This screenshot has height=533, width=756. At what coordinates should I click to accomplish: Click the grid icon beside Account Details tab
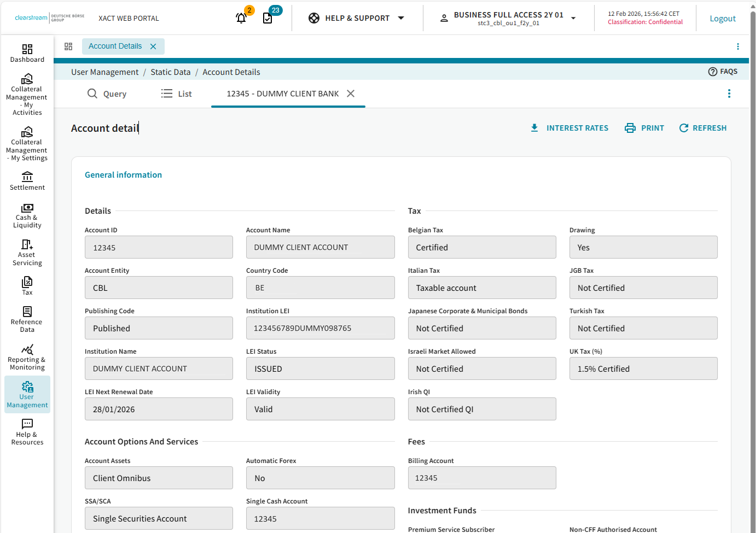click(68, 46)
